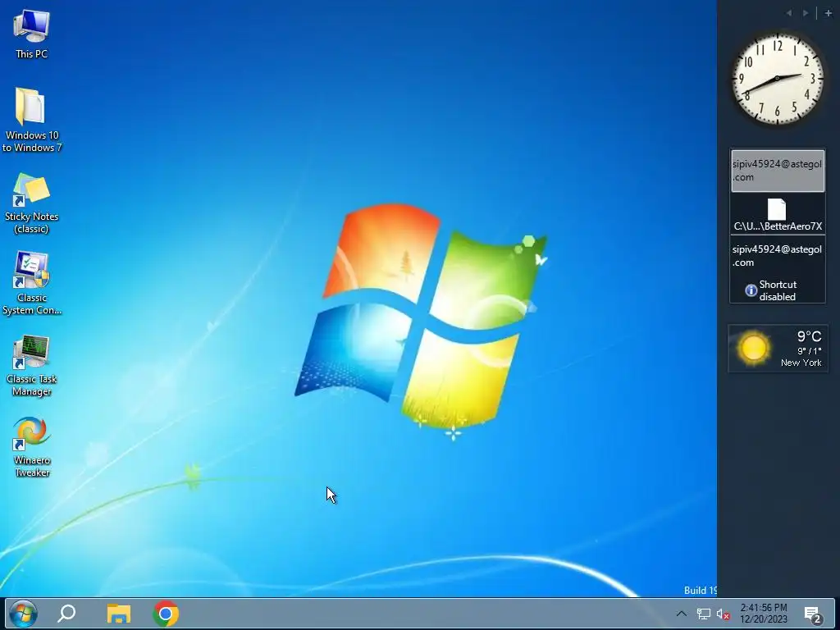Open taskbar search magnifier
This screenshot has width=840, height=630.
point(67,614)
